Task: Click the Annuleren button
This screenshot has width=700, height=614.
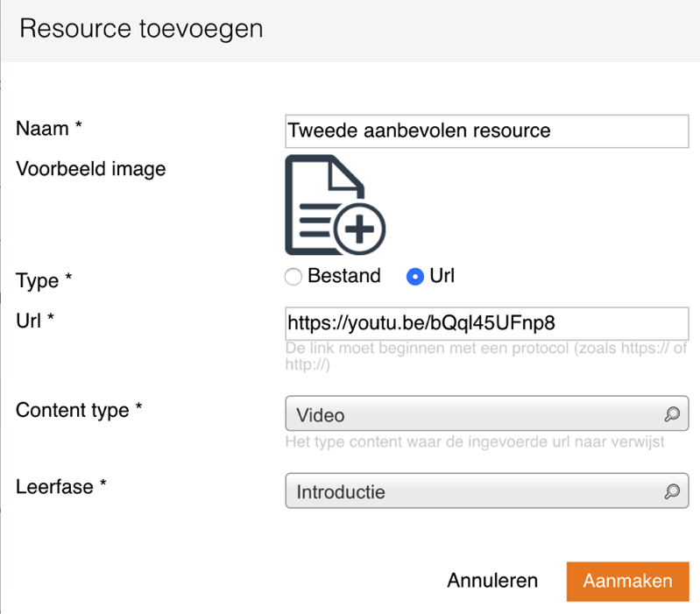Action: (x=492, y=581)
